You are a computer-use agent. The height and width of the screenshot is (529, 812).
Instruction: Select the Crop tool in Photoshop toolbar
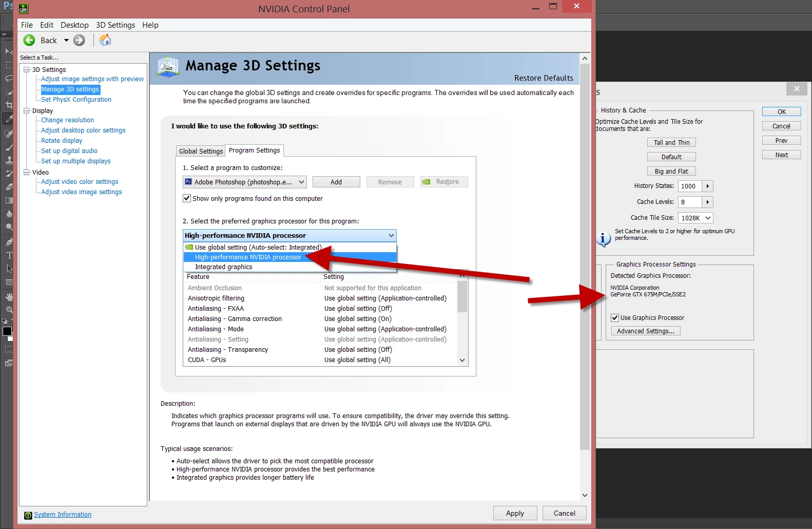(x=9, y=105)
